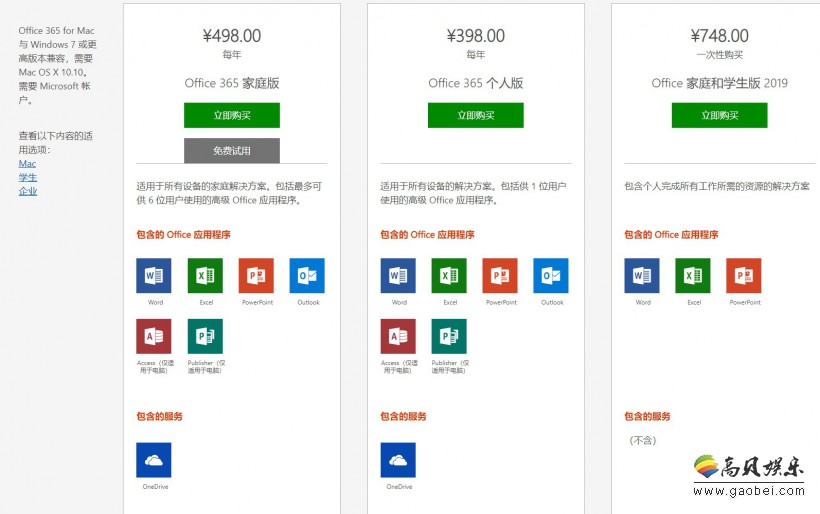The height and width of the screenshot is (514, 820).
Task: Click 立即购买 for Office 家庭和学生版 2019
Action: (720, 115)
